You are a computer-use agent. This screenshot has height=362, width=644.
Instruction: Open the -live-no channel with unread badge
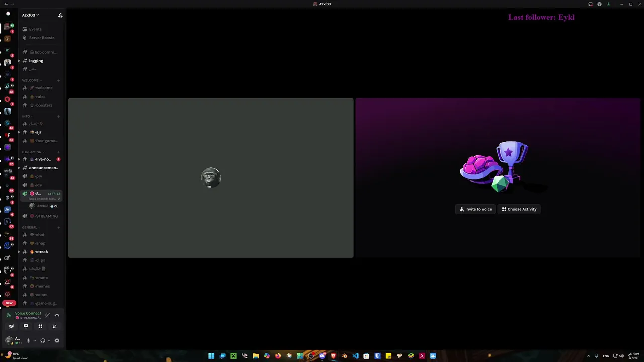point(41,159)
